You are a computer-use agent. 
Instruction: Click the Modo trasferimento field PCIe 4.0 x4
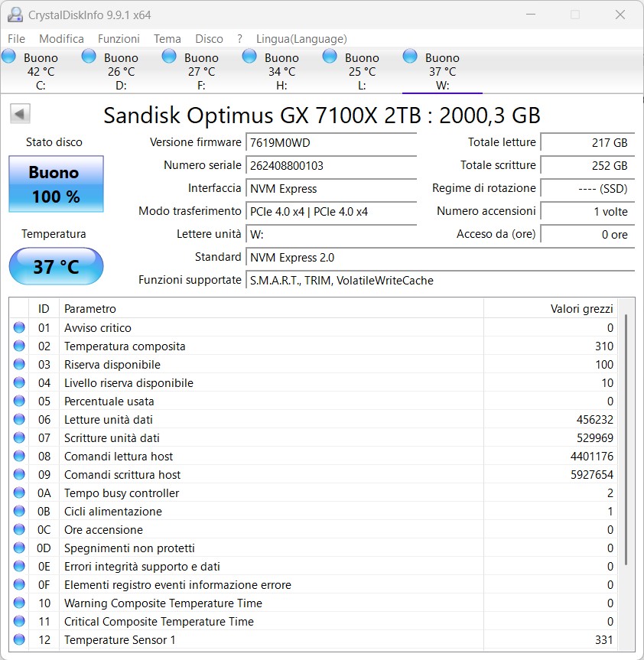click(x=331, y=211)
